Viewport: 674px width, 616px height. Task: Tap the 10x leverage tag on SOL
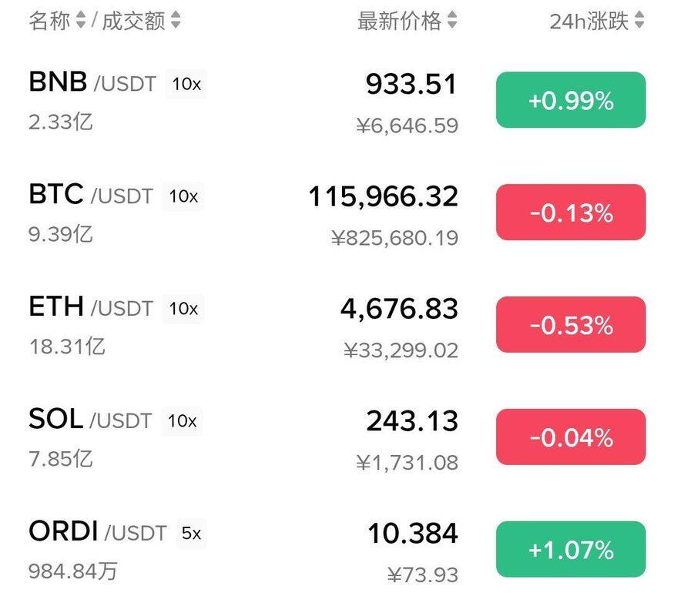coord(182,421)
